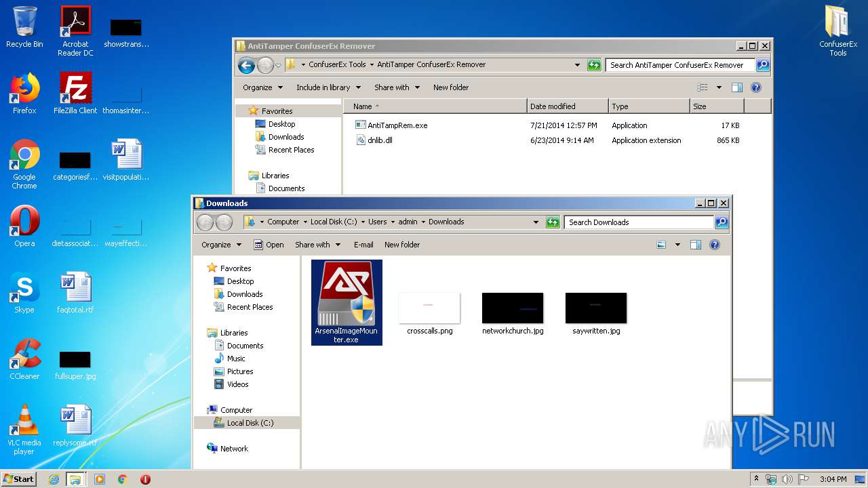Image resolution: width=868 pixels, height=488 pixels.
Task: Select ArsenalImageMounter.exe in Downloads
Action: (347, 302)
